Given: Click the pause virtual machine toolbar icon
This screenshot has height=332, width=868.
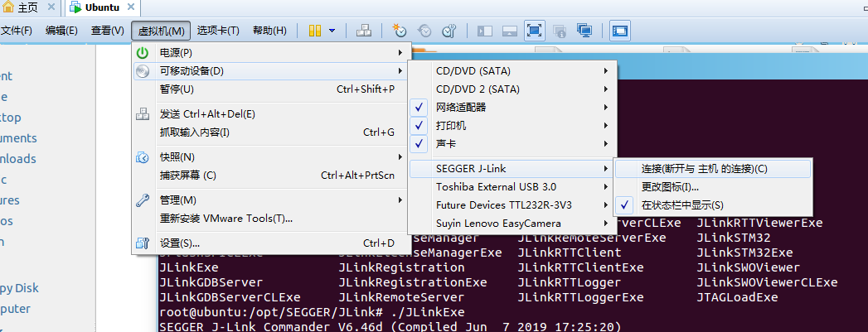Looking at the screenshot, I should point(314,31).
